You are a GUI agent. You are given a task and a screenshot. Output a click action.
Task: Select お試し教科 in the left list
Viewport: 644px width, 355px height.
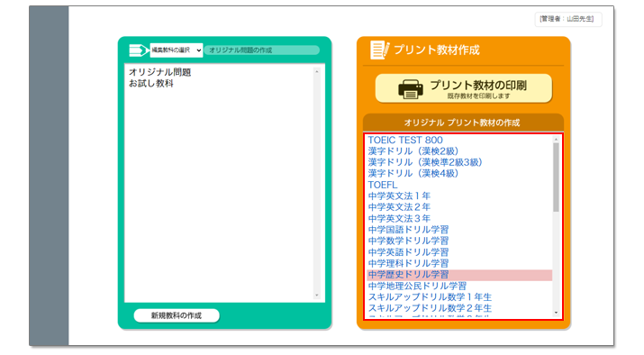151,84
